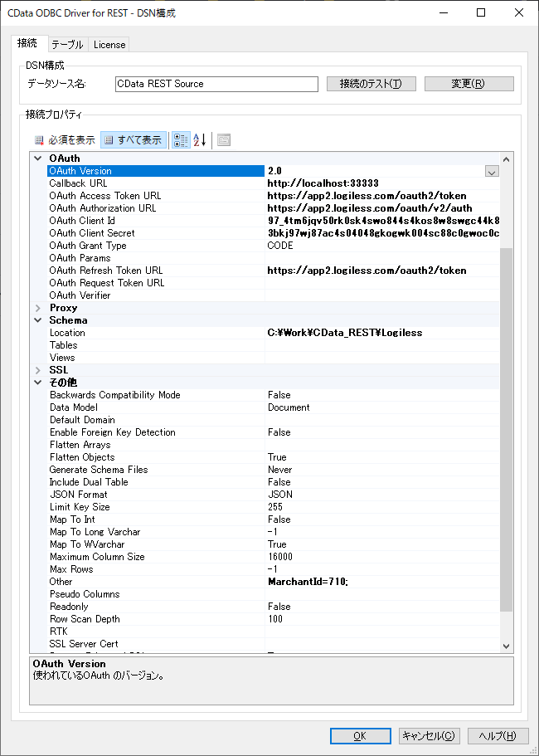Select the Pseudo Columns row
The height and width of the screenshot is (756, 539).
pos(274,594)
